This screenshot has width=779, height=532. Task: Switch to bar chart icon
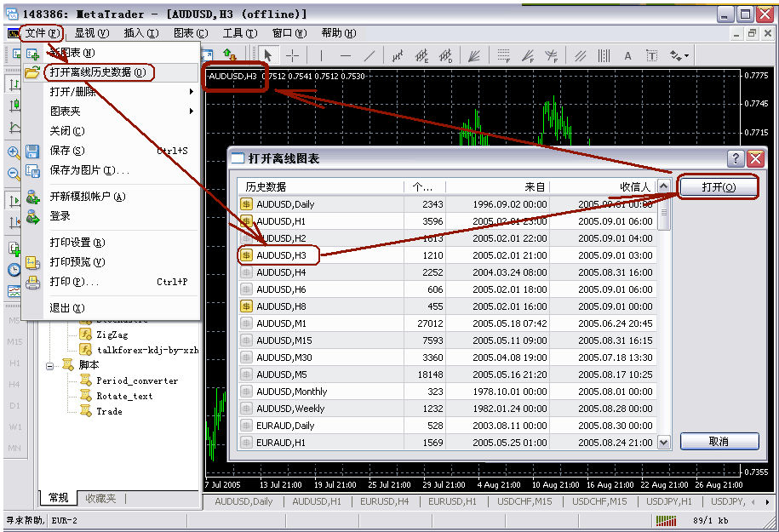tap(14, 84)
